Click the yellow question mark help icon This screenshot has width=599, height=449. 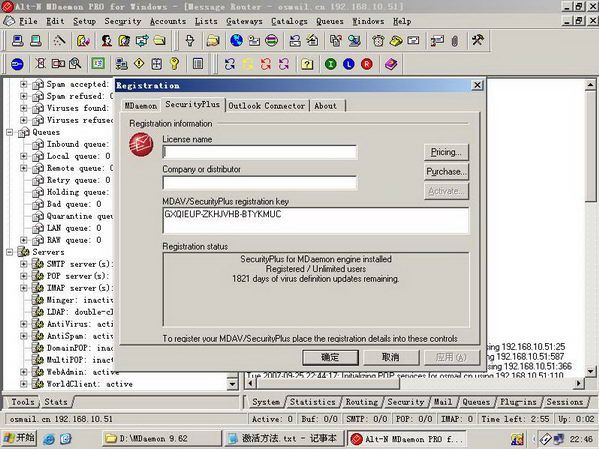307,64
